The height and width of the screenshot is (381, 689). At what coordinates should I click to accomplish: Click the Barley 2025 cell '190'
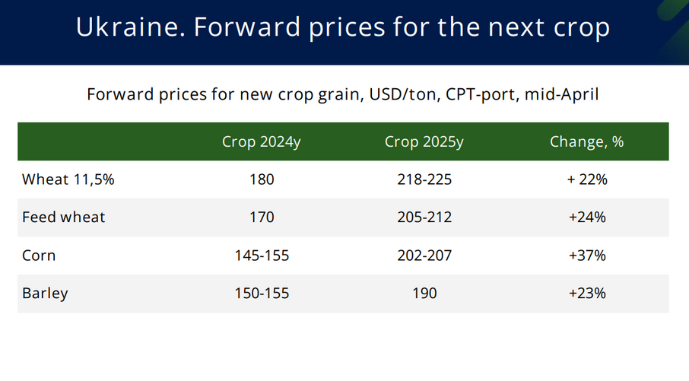(x=424, y=293)
